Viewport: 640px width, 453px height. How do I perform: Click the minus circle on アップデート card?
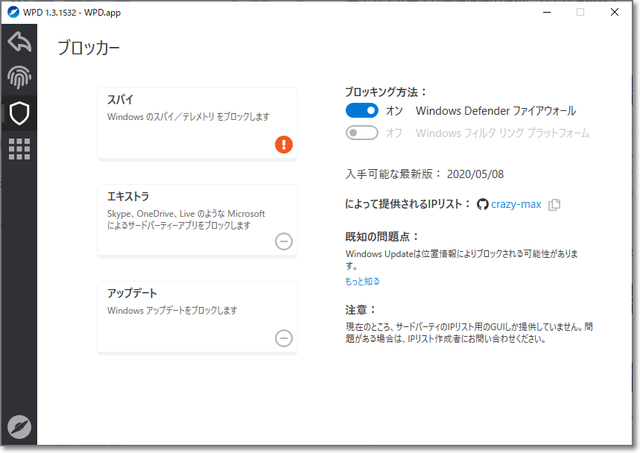click(x=284, y=338)
